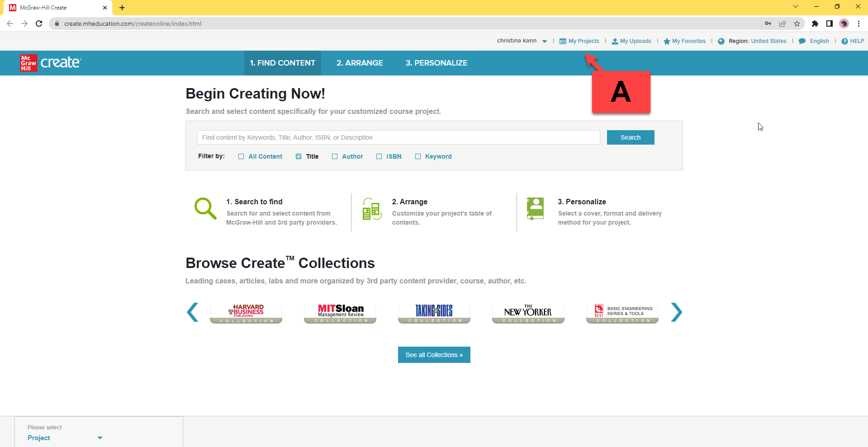Click the HELP question mark icon
Viewport: 868px width, 447px height.
point(844,41)
